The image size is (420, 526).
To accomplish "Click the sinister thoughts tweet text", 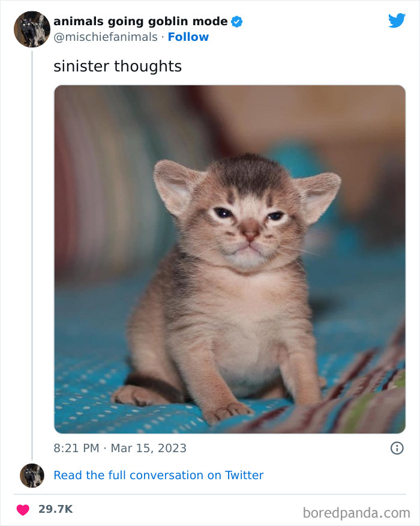I will click(118, 66).
